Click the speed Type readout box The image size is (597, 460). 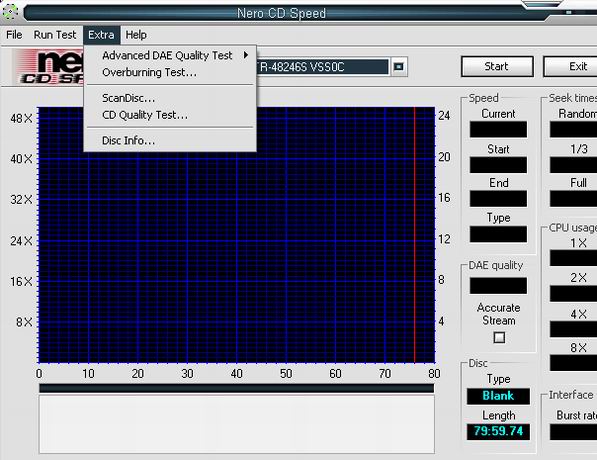[498, 234]
